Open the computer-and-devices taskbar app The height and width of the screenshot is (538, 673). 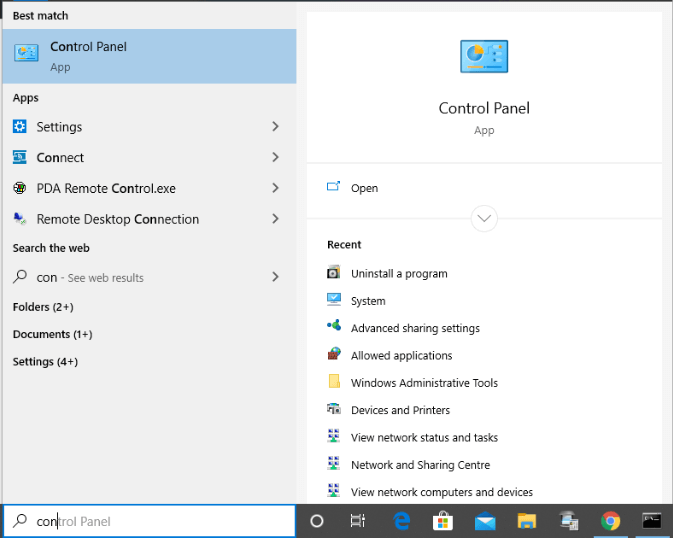569,520
